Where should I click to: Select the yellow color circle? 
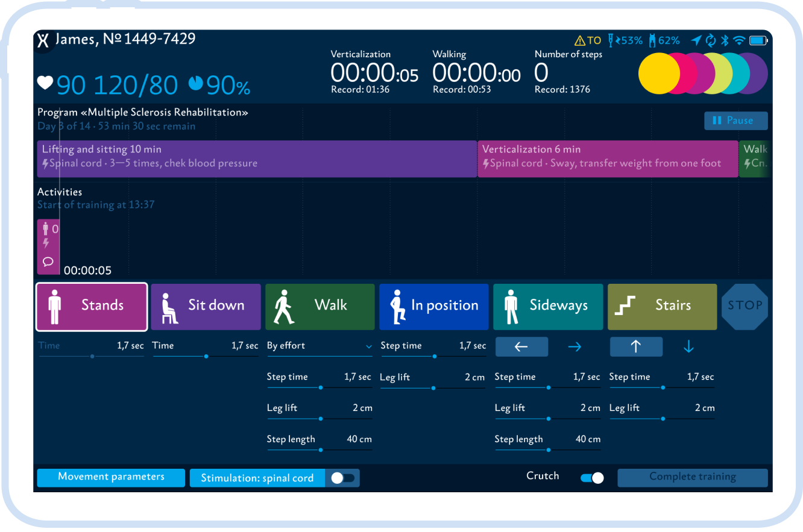point(658,74)
